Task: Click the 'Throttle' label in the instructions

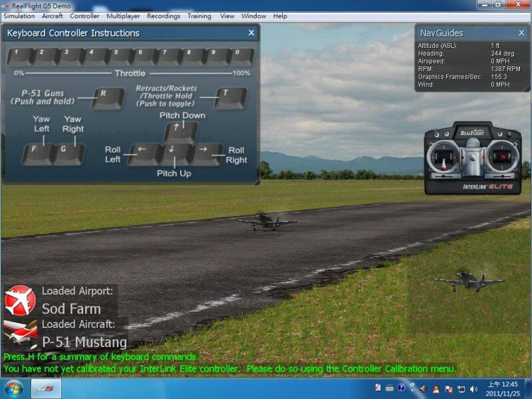Action: 130,73
